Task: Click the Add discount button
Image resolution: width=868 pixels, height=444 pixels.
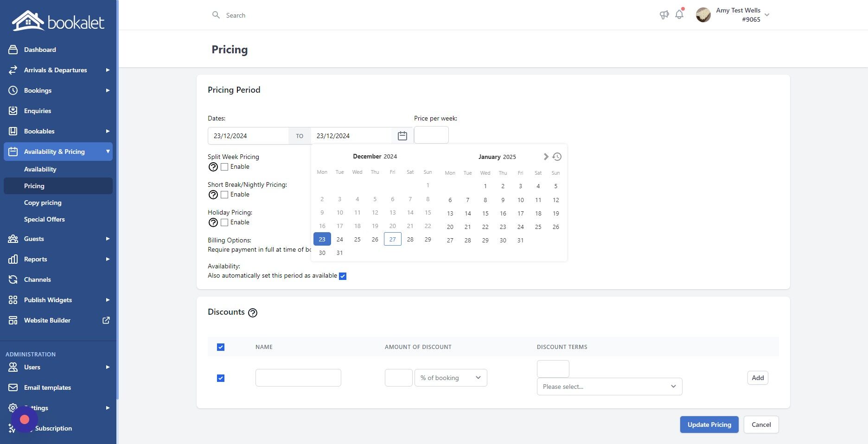Action: 758,378
